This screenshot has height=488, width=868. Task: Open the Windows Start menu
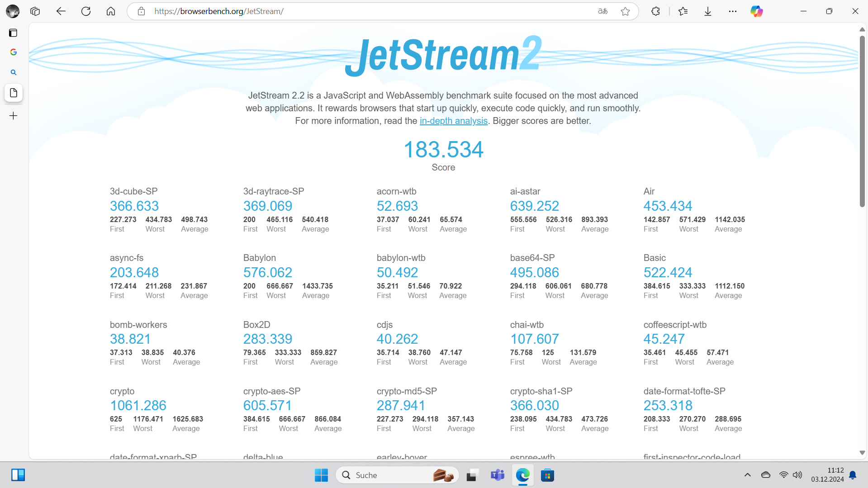tap(321, 475)
